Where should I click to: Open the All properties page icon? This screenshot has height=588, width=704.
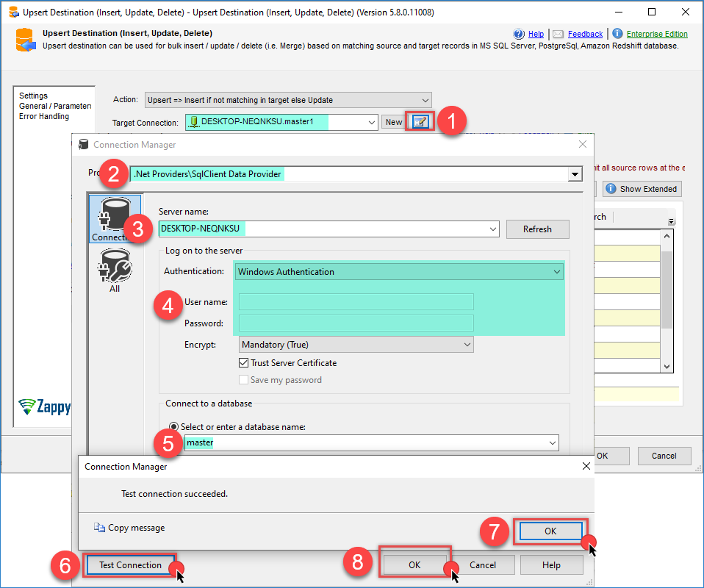(114, 268)
